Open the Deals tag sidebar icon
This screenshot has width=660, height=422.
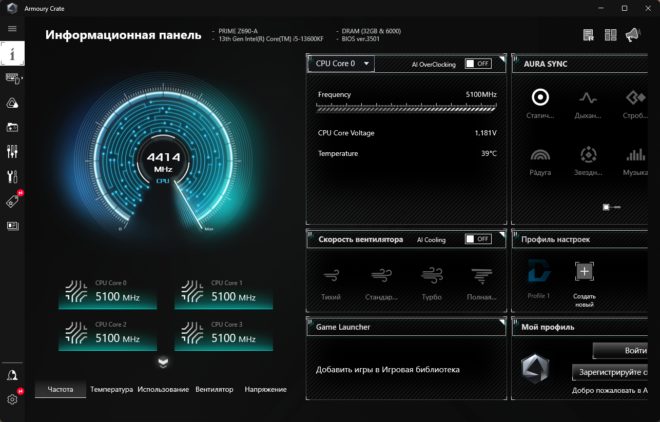coord(13,201)
